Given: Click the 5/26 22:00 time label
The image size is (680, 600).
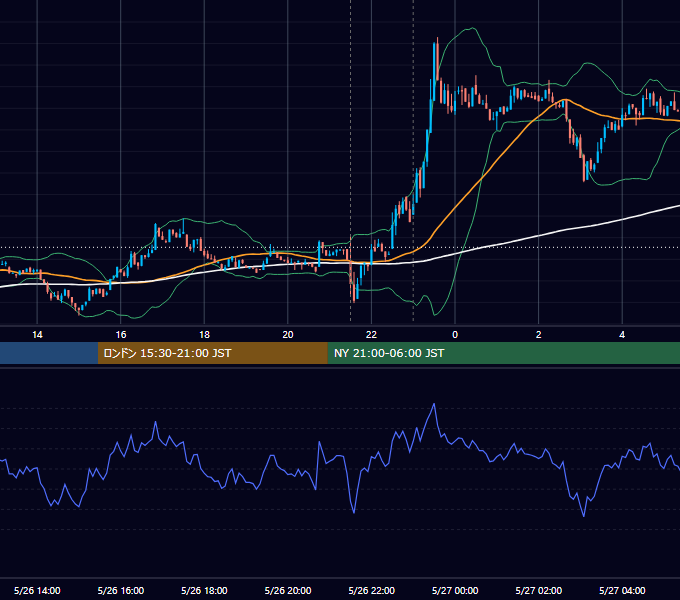Looking at the screenshot, I should (x=372, y=590).
